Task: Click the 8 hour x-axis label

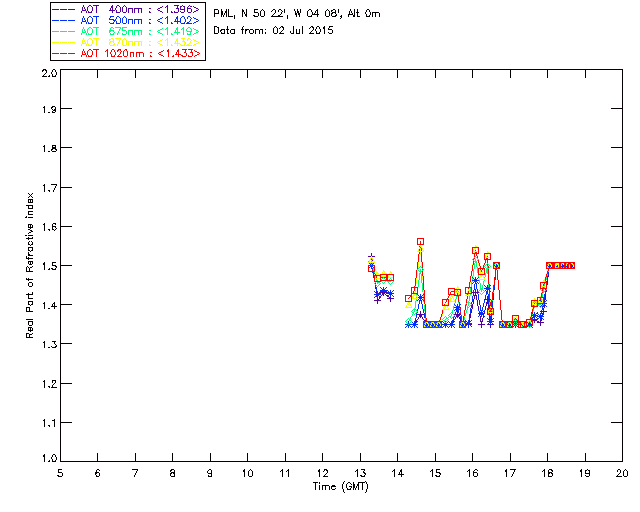Action: [173, 473]
